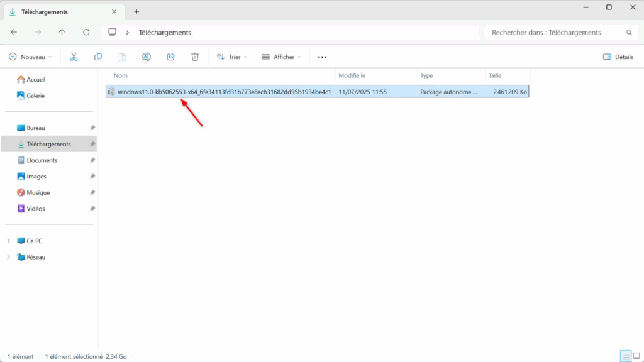The width and height of the screenshot is (644, 362).
Task: Open a new tab with plus button
Action: coord(136,12)
